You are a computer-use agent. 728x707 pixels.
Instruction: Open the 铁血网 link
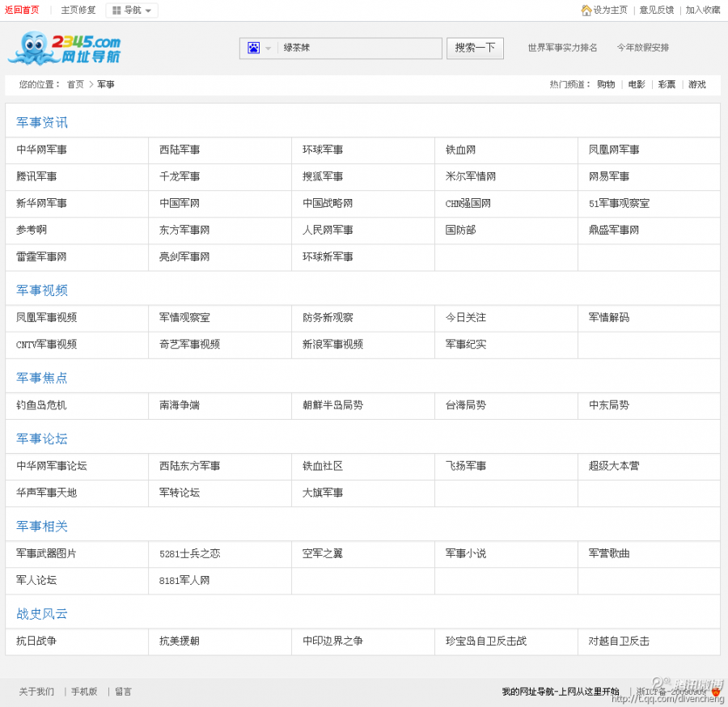pos(460,150)
